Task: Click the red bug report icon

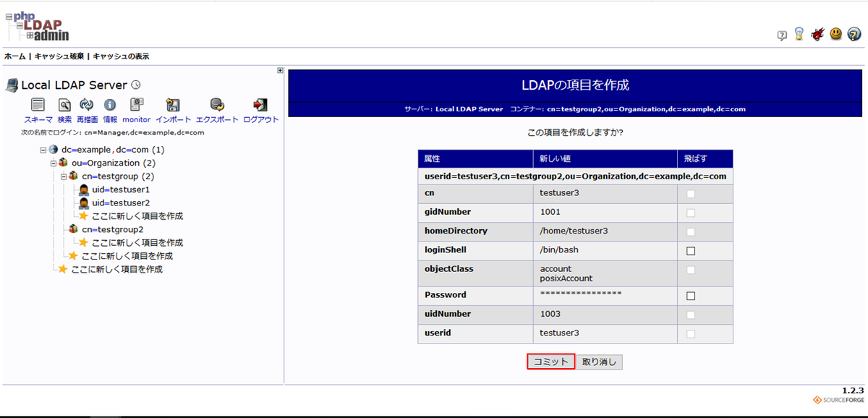Action: click(x=817, y=34)
